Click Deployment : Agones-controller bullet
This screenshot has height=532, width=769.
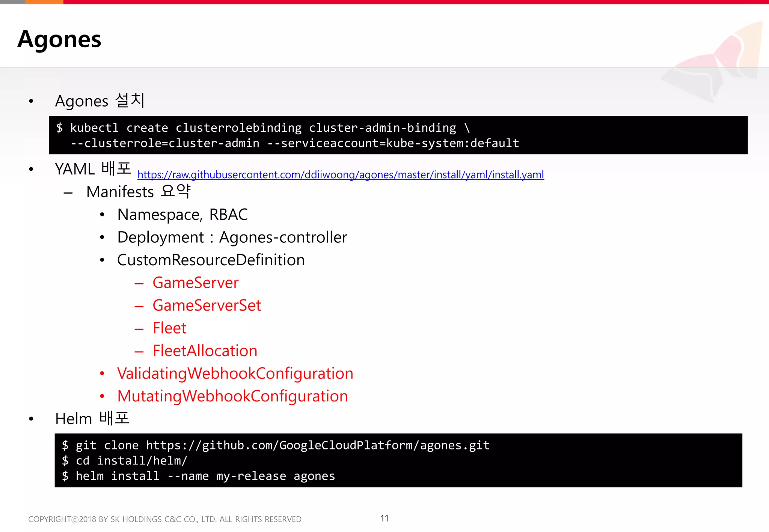(x=232, y=237)
